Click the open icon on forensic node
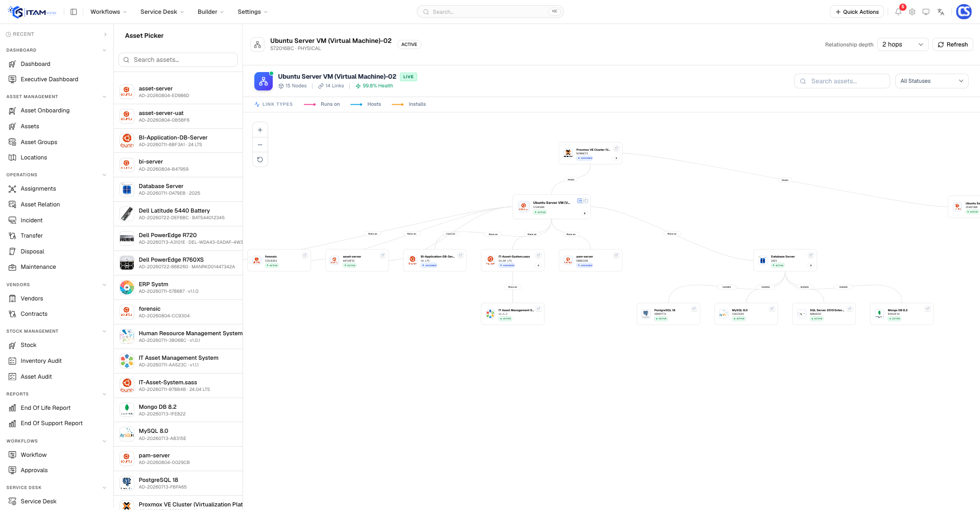The image size is (980, 510). [x=305, y=256]
